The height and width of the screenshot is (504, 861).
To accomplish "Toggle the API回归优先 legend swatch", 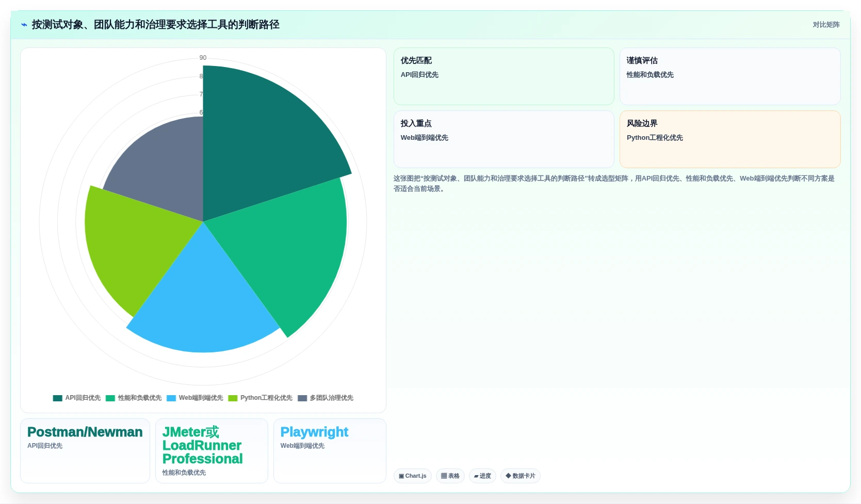I will [57, 398].
